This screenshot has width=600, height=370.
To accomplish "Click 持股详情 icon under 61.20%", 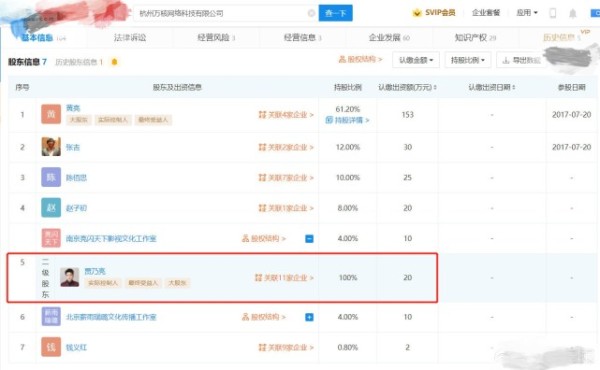I will point(329,120).
